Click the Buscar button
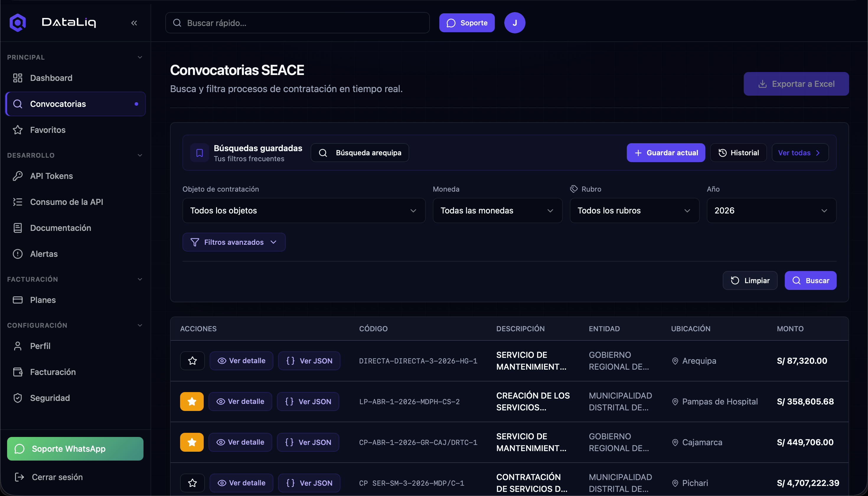 (810, 281)
